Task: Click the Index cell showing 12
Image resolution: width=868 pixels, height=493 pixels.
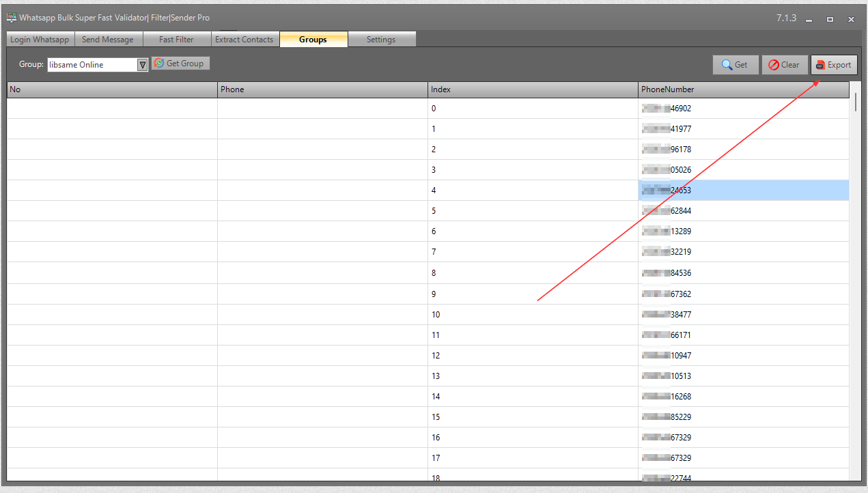Action: [x=533, y=356]
